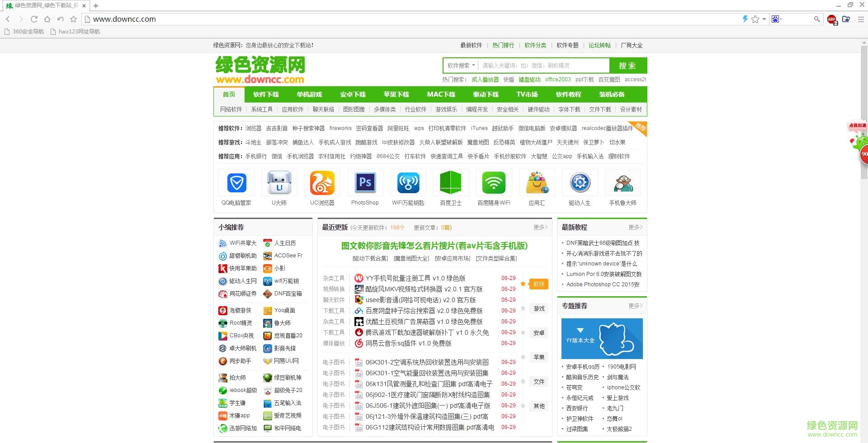Select the 手机鲁大师 icon
This screenshot has height=443, width=868.
[x=623, y=183]
